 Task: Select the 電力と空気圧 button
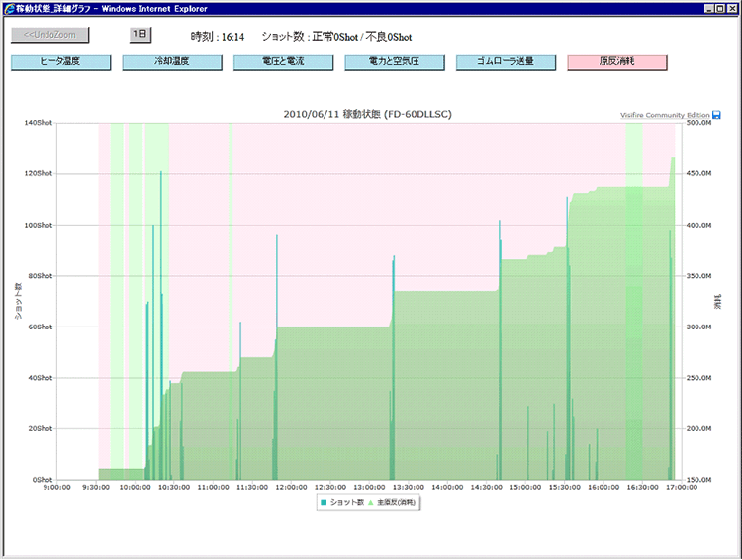tap(395, 62)
